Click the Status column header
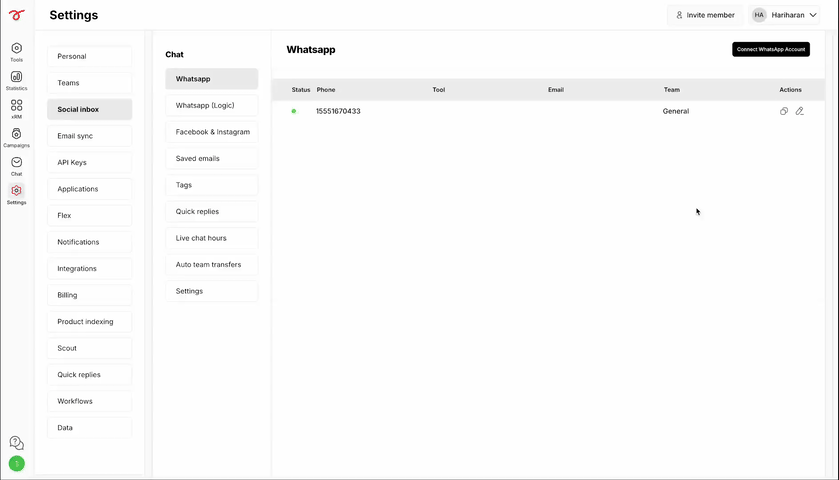Viewport: 839px width, 480px height. [301, 90]
